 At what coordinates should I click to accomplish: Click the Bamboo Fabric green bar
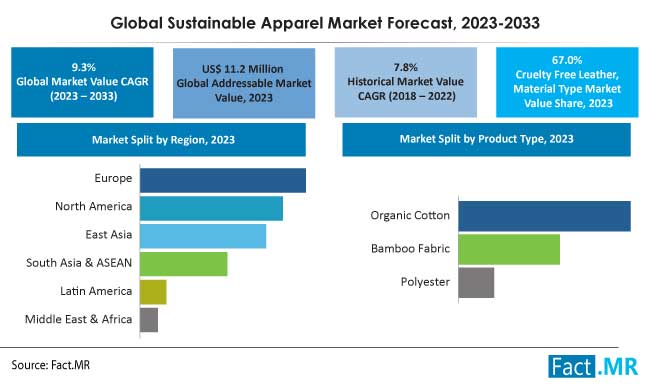509,249
